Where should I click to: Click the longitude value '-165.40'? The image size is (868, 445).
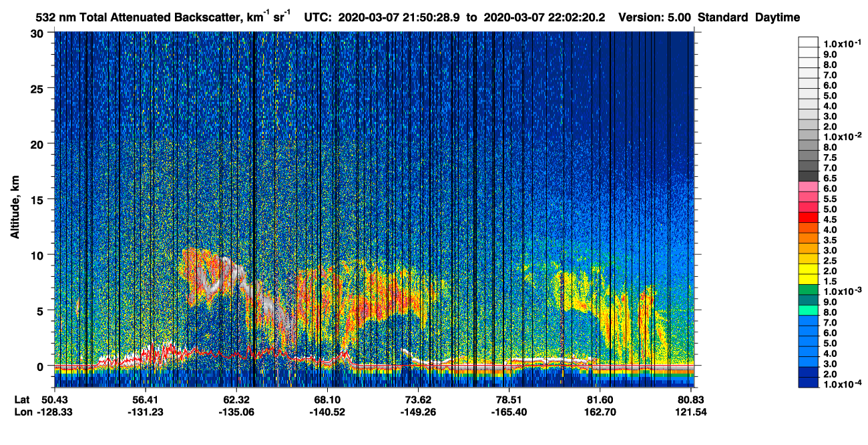pyautogui.click(x=509, y=412)
